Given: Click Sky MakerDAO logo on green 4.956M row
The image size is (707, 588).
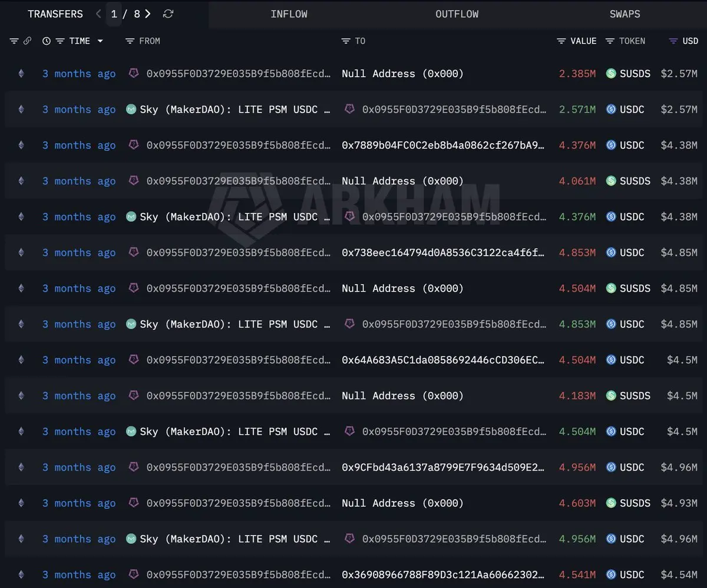Looking at the screenshot, I should click(131, 539).
